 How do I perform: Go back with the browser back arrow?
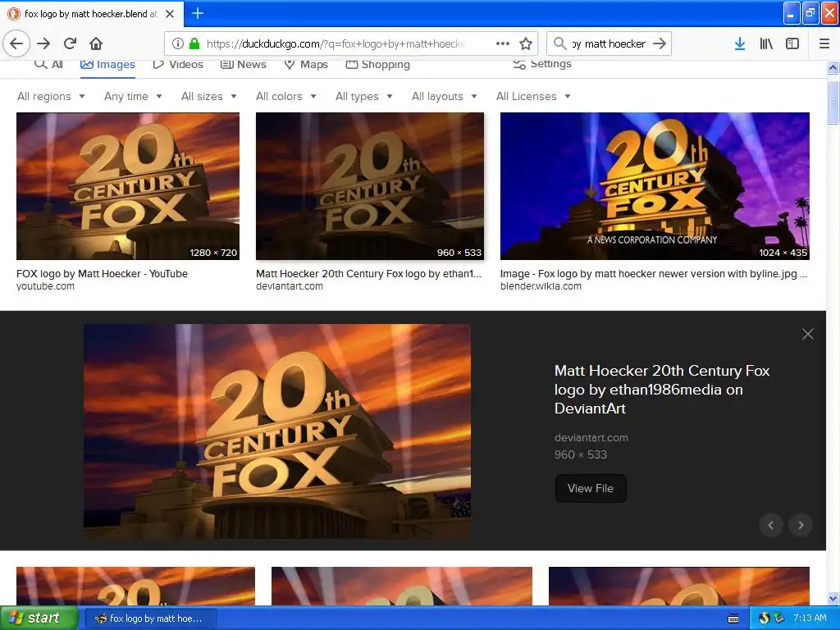pyautogui.click(x=16, y=43)
